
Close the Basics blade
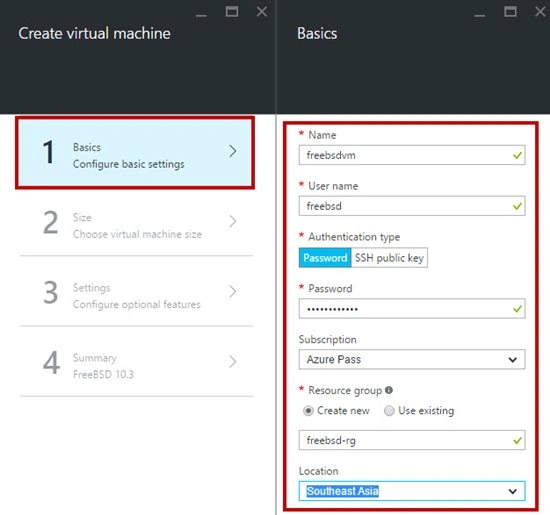541,12
